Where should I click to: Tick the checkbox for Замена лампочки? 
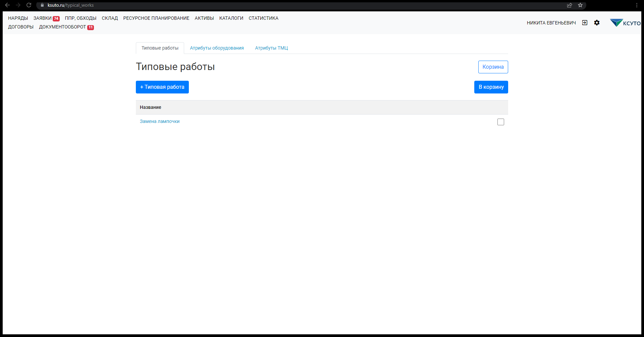(x=501, y=122)
